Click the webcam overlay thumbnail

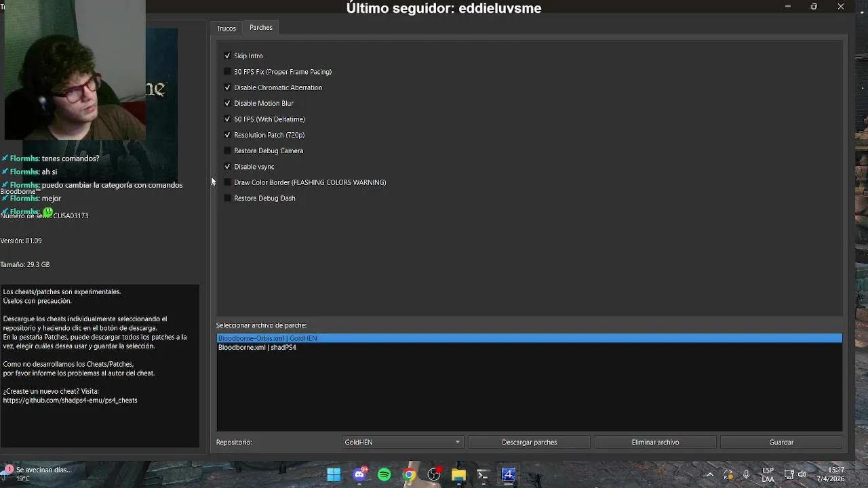coord(75,71)
